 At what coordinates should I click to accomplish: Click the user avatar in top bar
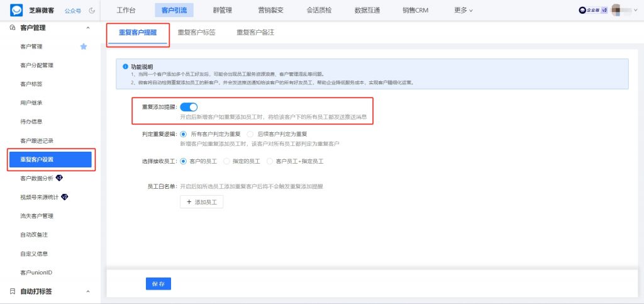[x=617, y=11]
